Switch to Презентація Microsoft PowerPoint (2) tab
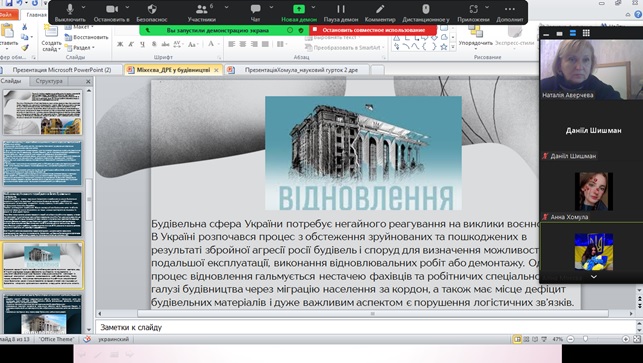 click(x=62, y=70)
